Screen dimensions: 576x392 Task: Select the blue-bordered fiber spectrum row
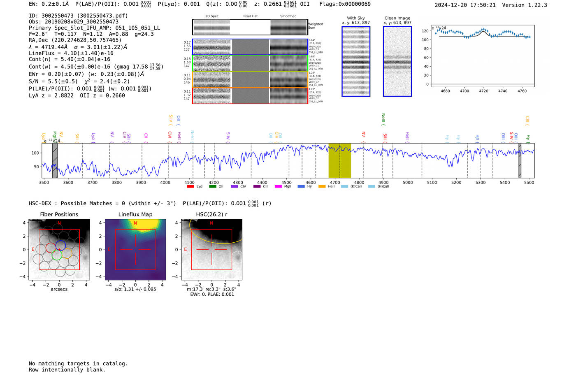click(x=250, y=47)
